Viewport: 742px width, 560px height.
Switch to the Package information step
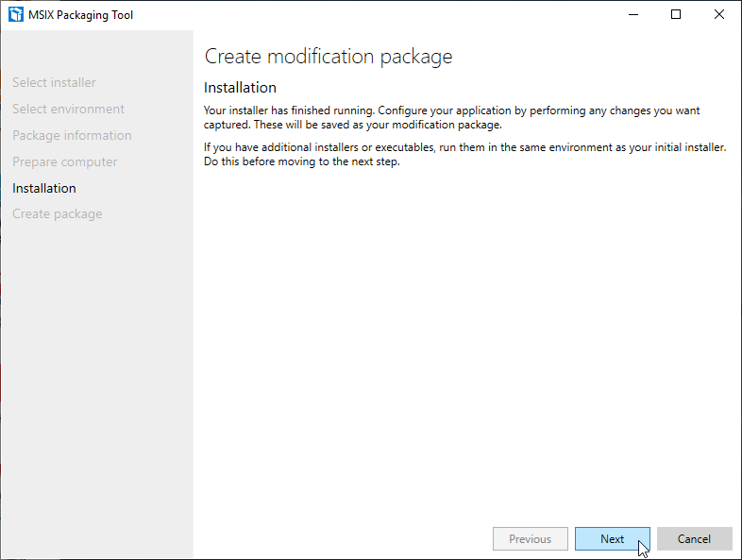pyautogui.click(x=72, y=136)
